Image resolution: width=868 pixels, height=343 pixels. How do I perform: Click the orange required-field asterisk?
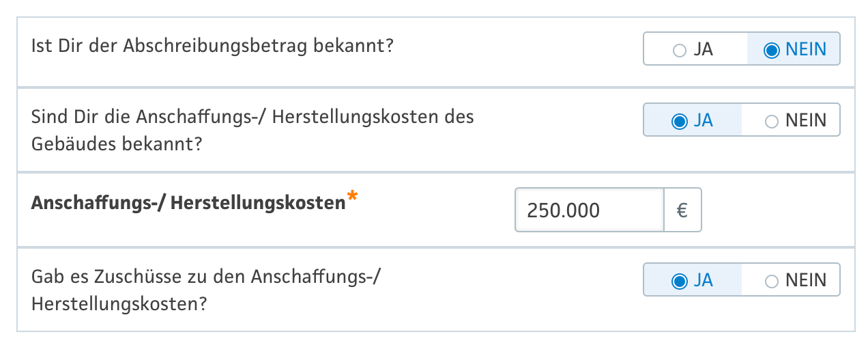[353, 197]
